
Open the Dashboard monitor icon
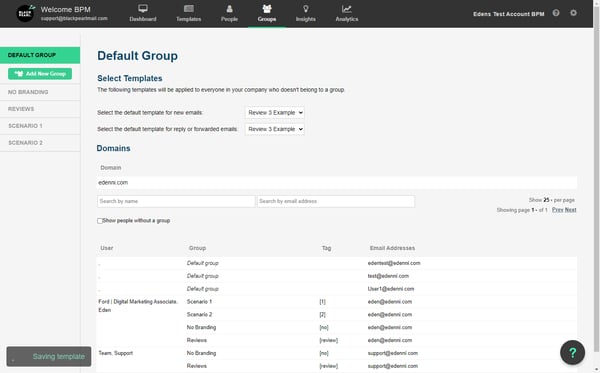pos(143,8)
